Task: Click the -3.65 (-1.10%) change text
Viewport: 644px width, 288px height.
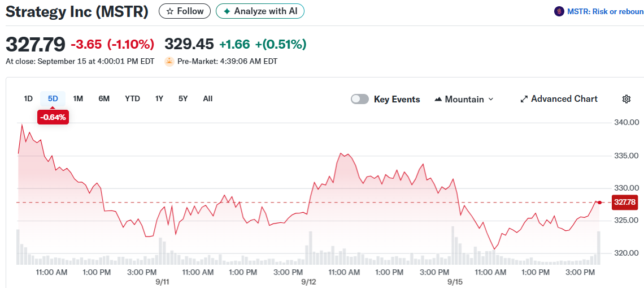Action: point(112,44)
